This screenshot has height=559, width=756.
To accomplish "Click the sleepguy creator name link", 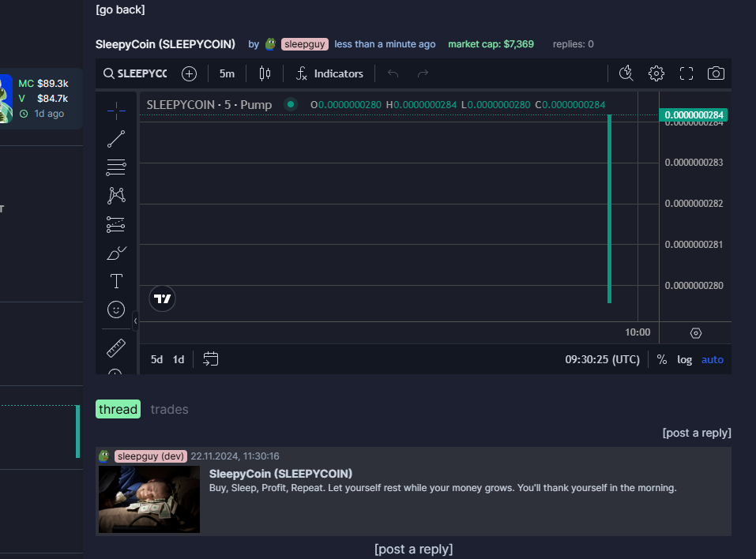I will pyautogui.click(x=304, y=44).
